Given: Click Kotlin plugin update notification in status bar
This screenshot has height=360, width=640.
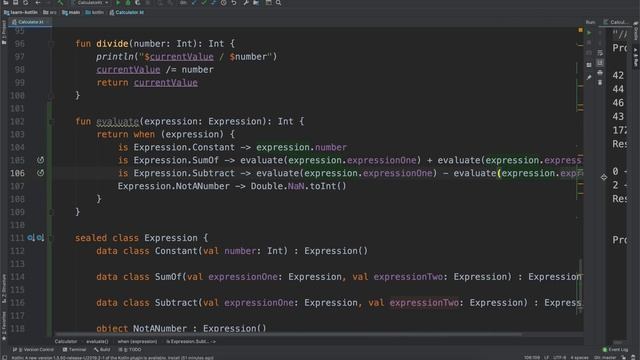Looking at the screenshot, I should 113,357.
